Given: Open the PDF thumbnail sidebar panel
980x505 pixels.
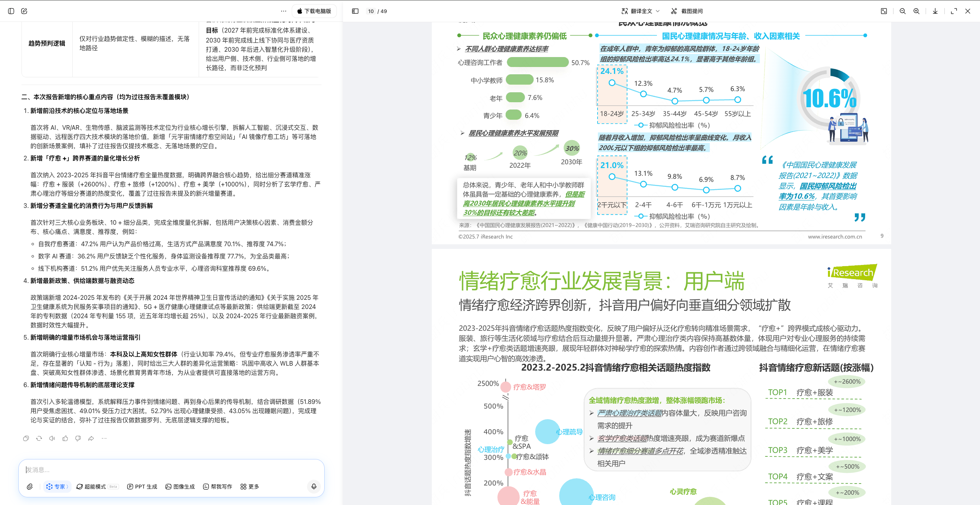Looking at the screenshot, I should pos(354,11).
